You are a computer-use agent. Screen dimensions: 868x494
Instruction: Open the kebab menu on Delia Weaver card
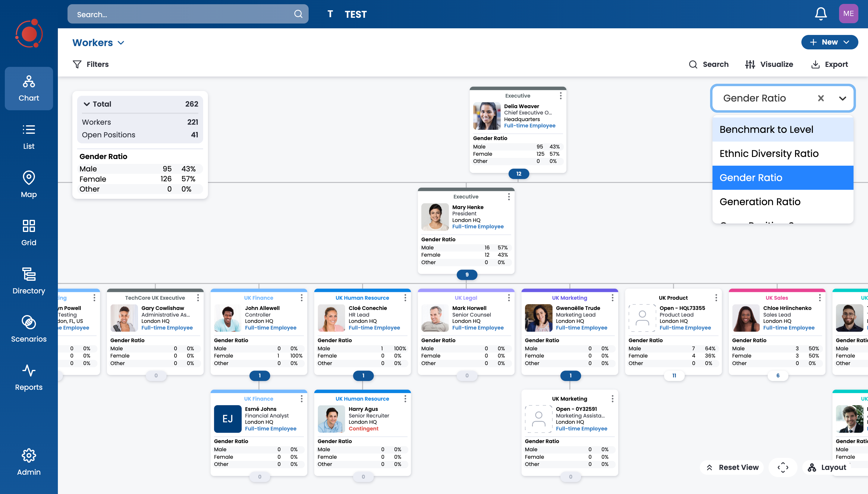561,96
